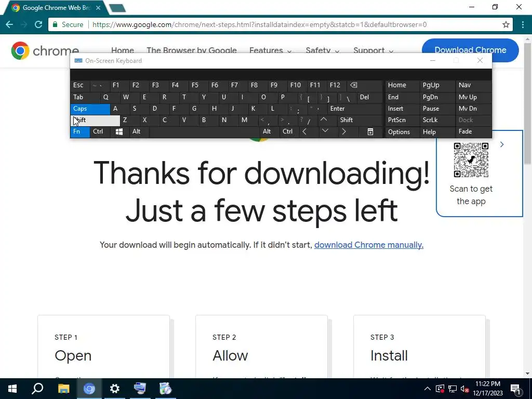Click the Home key on On-Screen Keyboard
Screen dimensions: 532x399
click(403, 85)
